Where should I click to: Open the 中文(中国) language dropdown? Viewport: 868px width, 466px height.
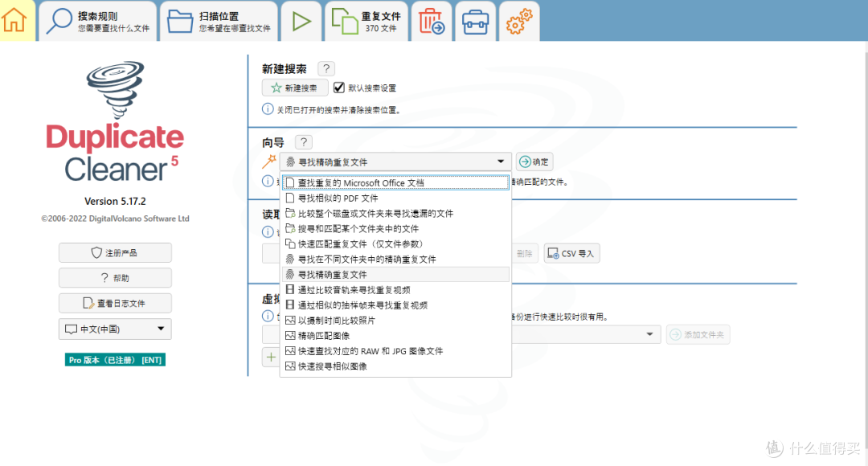pos(115,329)
